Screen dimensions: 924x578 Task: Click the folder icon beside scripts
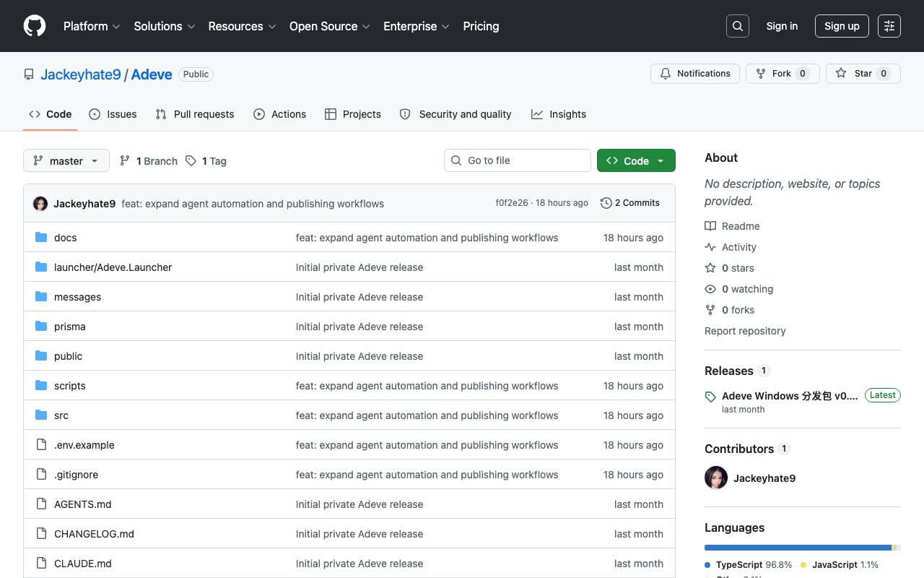[41, 386]
